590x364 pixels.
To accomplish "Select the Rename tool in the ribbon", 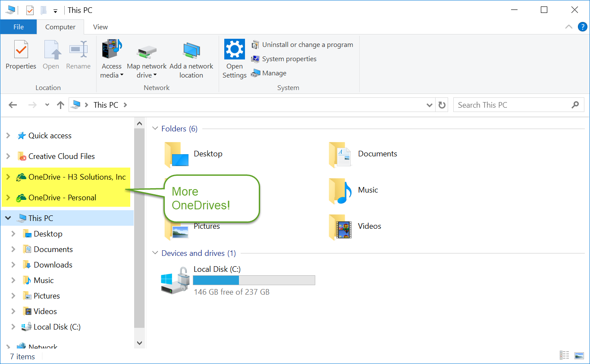I will pyautogui.click(x=78, y=55).
